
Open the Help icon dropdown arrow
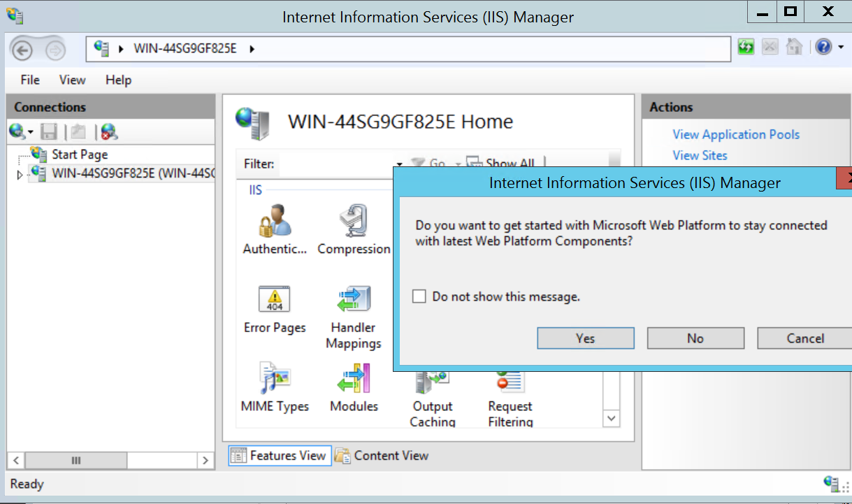(x=841, y=48)
